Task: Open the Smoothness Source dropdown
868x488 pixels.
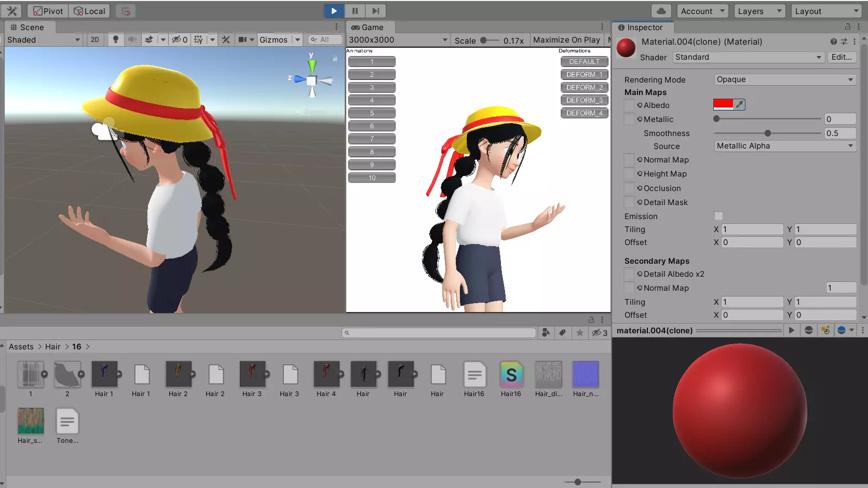Action: pyautogui.click(x=785, y=146)
